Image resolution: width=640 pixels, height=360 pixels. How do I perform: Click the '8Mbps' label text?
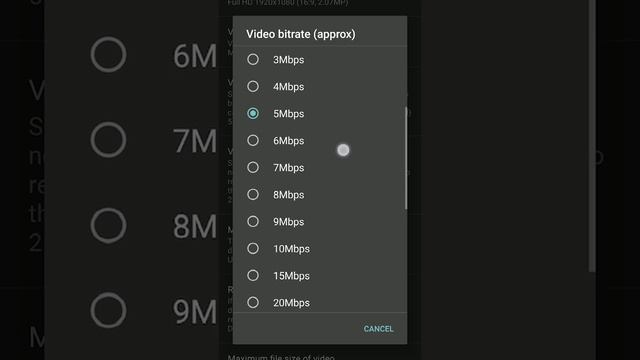point(289,195)
